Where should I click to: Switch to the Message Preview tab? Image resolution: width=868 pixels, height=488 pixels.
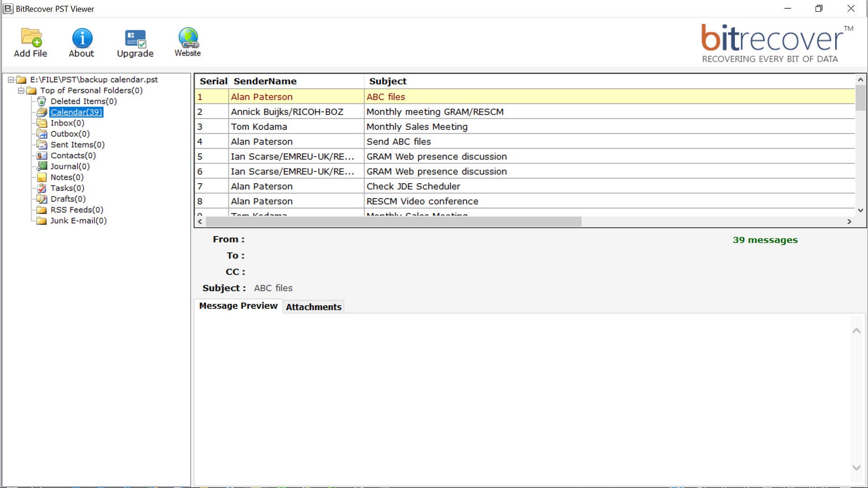[x=238, y=306]
